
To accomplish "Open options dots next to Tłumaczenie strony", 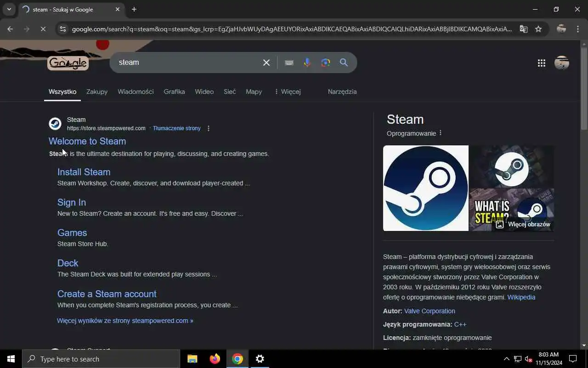I will tap(209, 128).
